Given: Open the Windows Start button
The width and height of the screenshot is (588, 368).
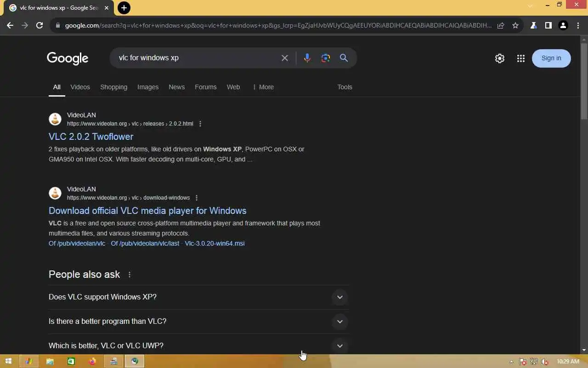Looking at the screenshot, I should [8, 362].
